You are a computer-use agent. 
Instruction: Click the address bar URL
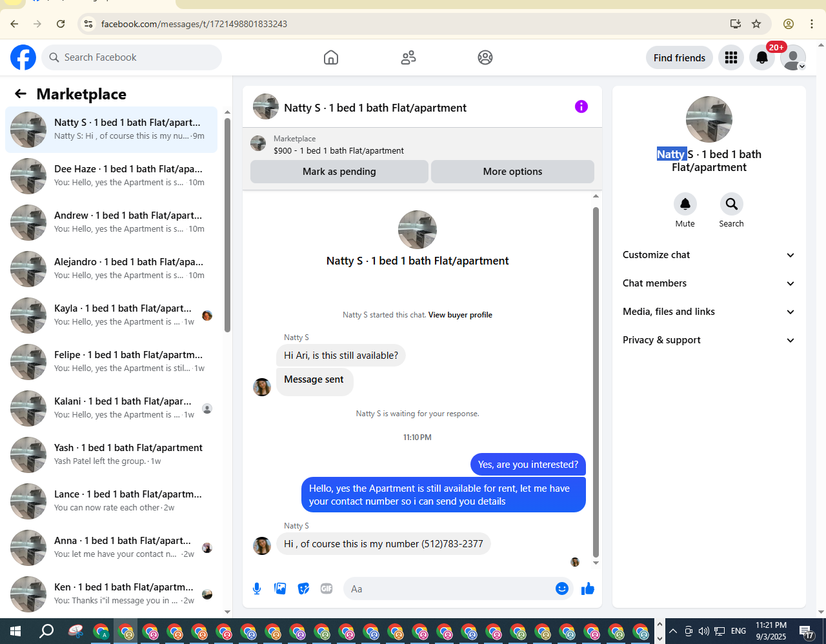click(194, 24)
